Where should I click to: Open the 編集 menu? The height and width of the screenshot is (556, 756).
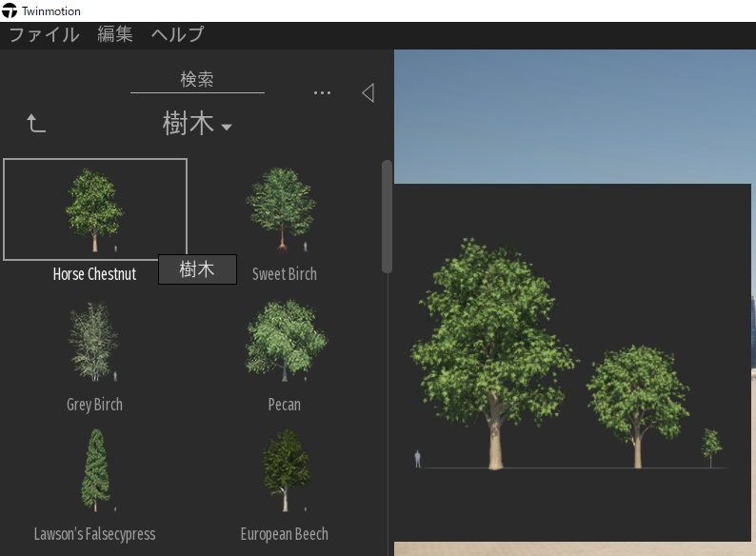(115, 35)
